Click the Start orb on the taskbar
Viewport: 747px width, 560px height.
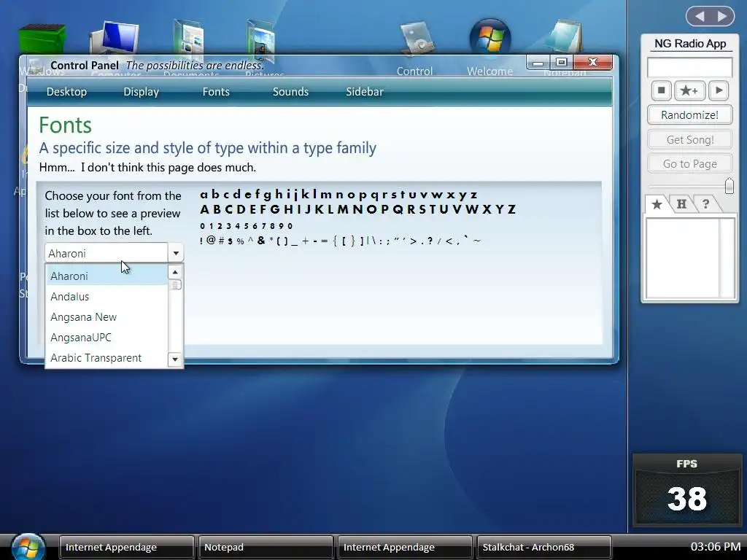point(28,547)
